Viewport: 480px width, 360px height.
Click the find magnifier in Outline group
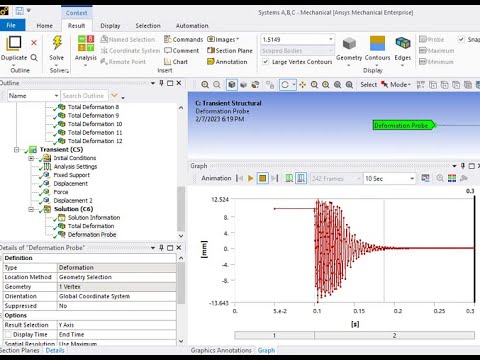[34, 58]
